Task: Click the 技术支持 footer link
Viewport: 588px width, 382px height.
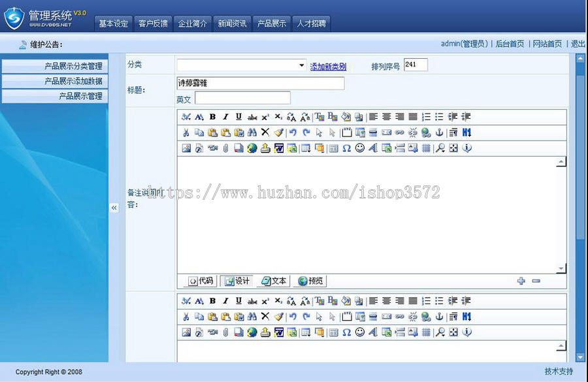Action: [559, 372]
